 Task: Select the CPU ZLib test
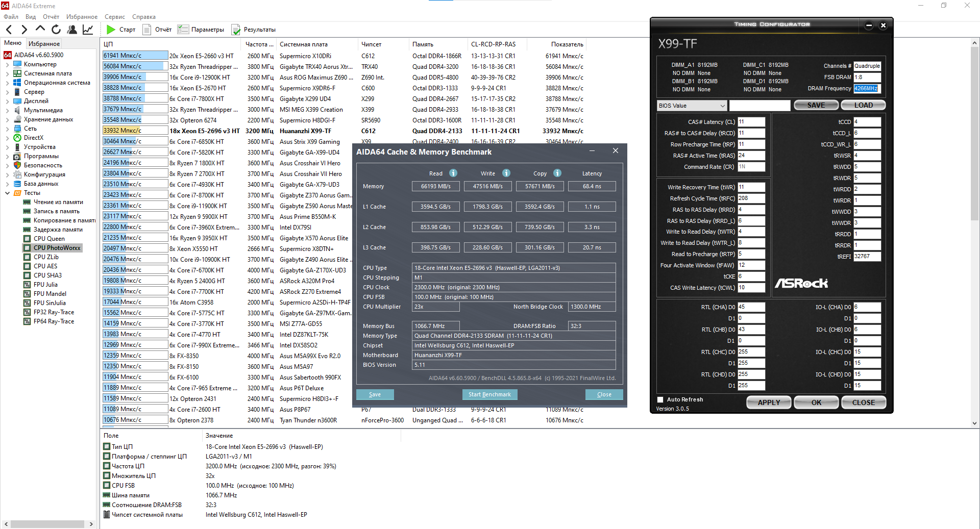pos(46,257)
